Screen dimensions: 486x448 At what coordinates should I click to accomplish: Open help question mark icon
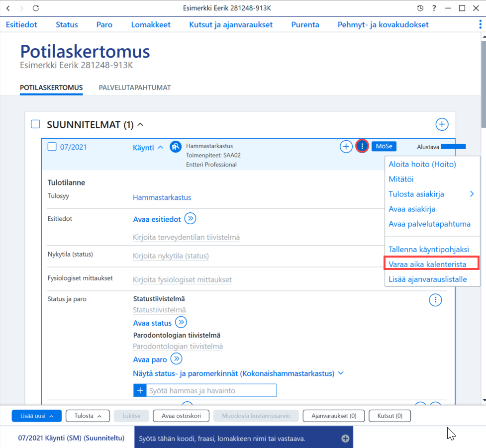pos(434,8)
